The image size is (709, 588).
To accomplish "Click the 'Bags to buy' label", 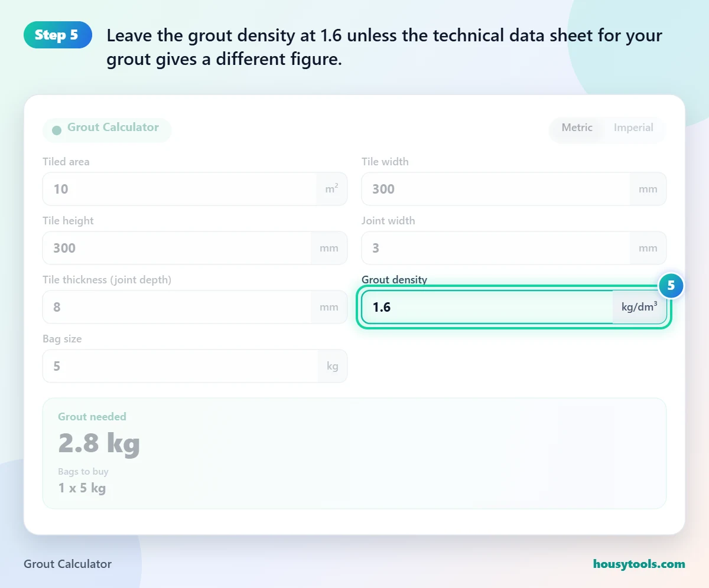I will [x=83, y=472].
